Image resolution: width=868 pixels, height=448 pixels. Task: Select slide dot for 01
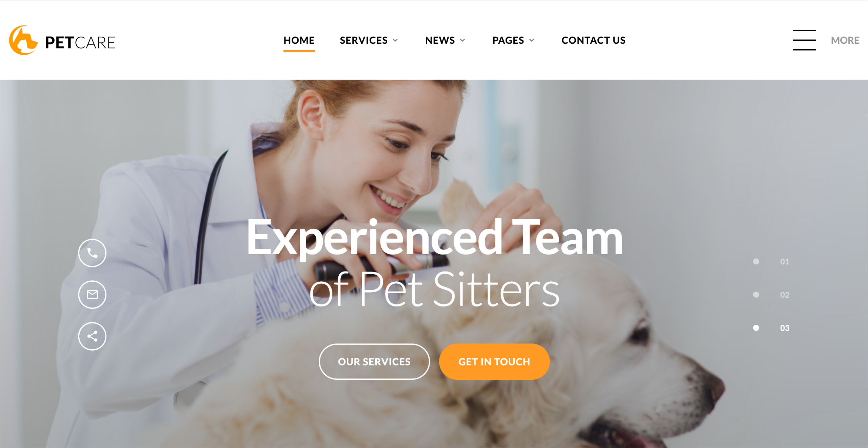coord(756,261)
